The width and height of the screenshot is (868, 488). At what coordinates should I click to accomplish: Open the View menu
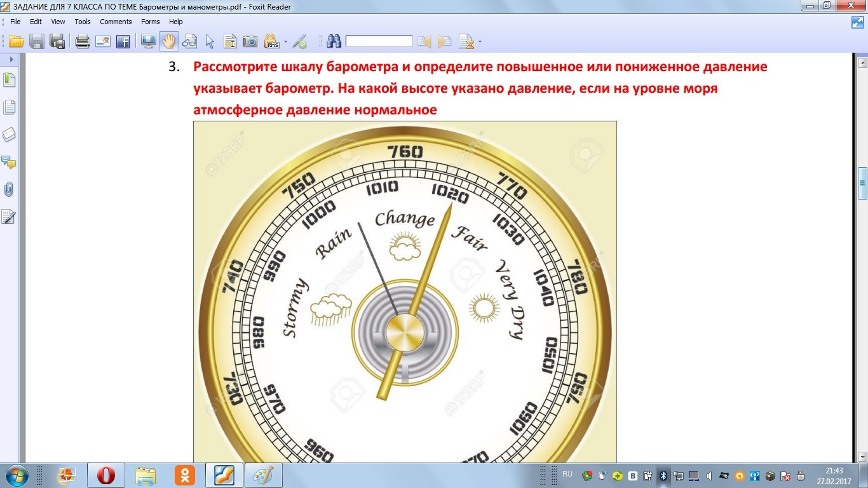pos(58,22)
